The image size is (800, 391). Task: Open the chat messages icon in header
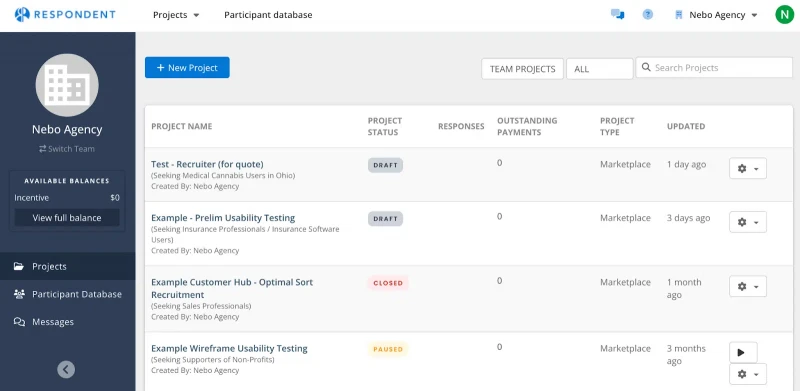click(617, 15)
